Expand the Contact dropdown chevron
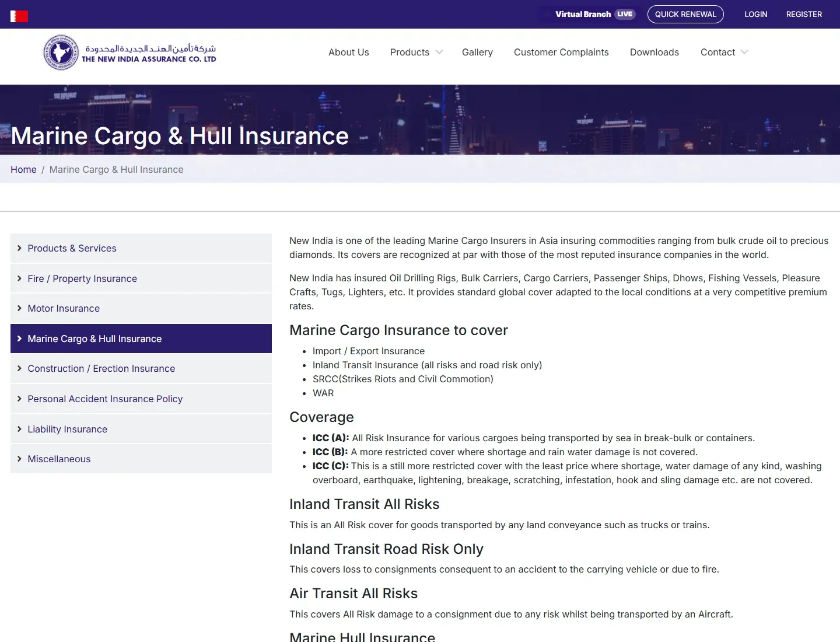This screenshot has height=642, width=840. pyautogui.click(x=744, y=52)
